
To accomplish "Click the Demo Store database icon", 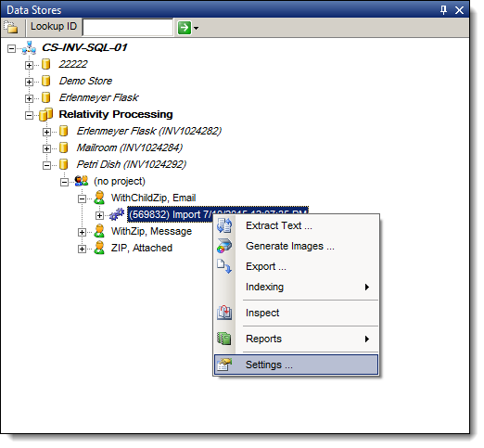I will pos(46,81).
